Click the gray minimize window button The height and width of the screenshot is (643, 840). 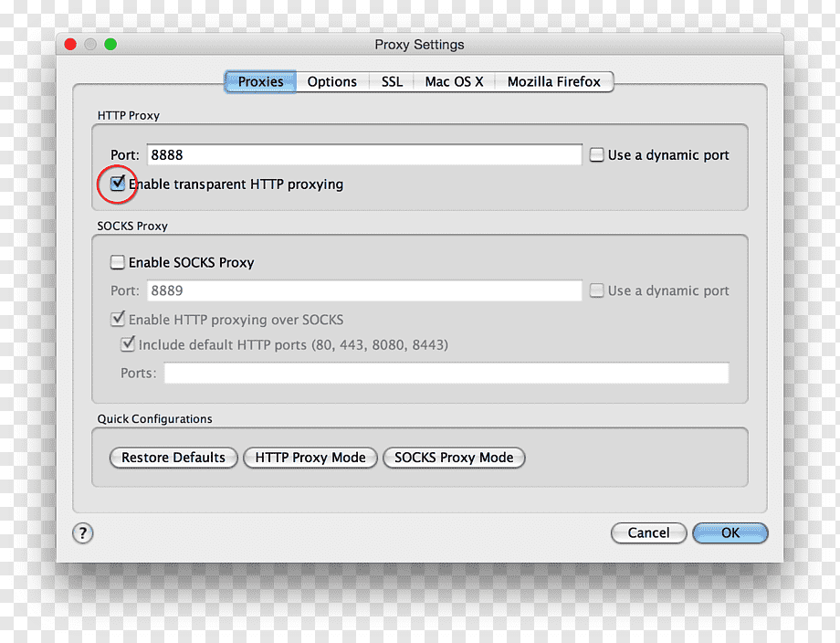coord(90,44)
